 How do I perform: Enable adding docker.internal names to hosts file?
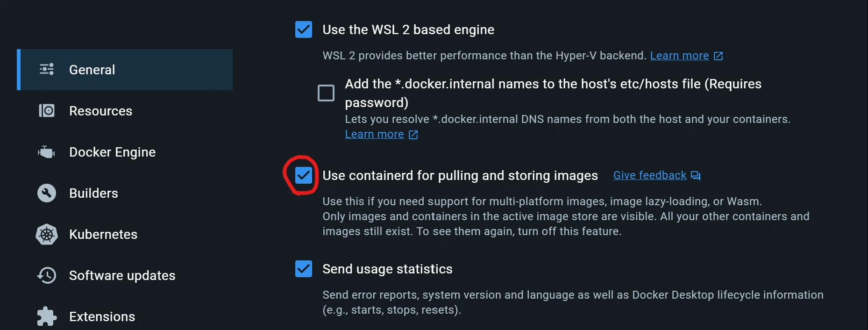[326, 93]
